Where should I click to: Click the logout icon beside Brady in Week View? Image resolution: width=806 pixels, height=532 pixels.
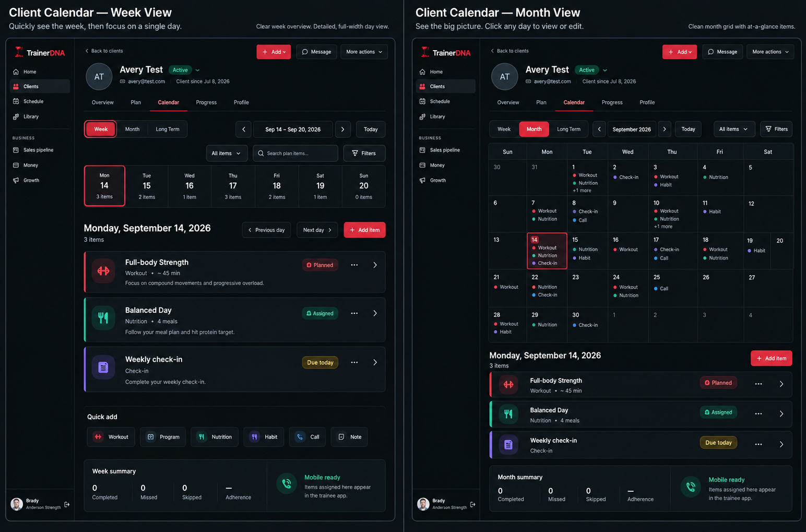[67, 504]
